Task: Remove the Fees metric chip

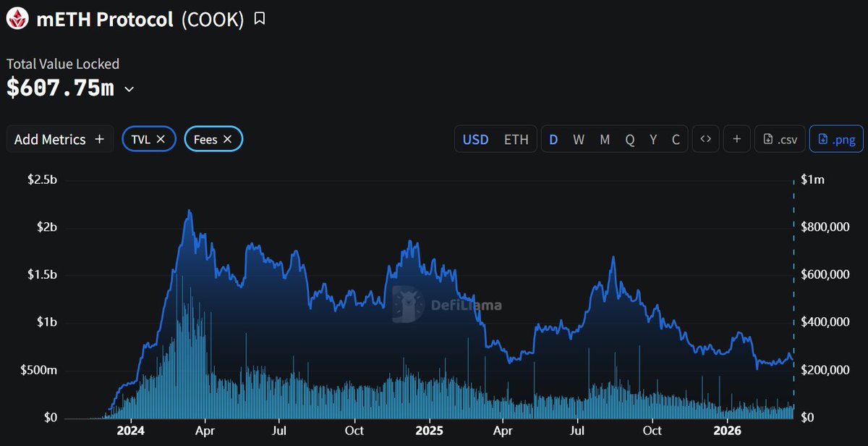Action: [228, 139]
